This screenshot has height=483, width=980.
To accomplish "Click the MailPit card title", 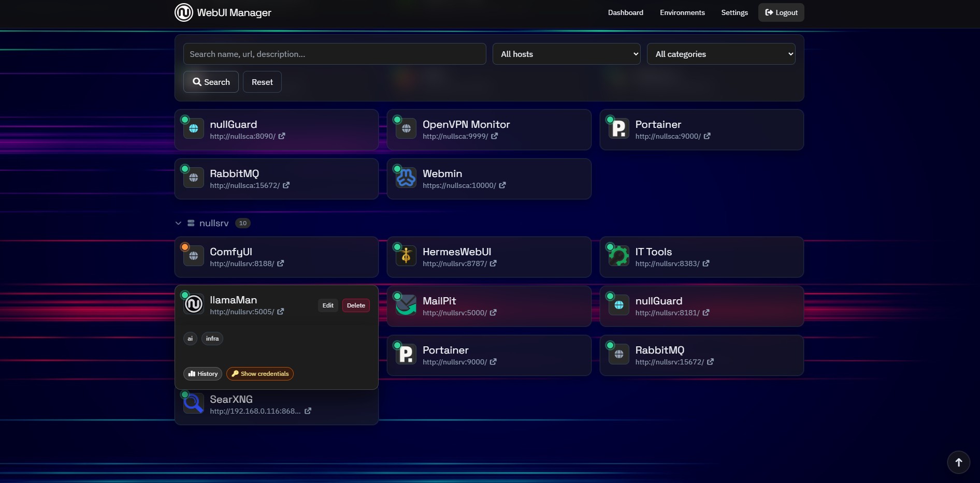I will [439, 301].
